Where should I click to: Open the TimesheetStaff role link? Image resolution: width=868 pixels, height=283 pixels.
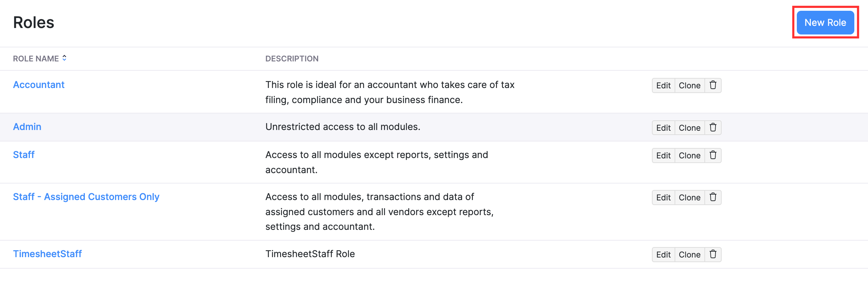click(47, 254)
